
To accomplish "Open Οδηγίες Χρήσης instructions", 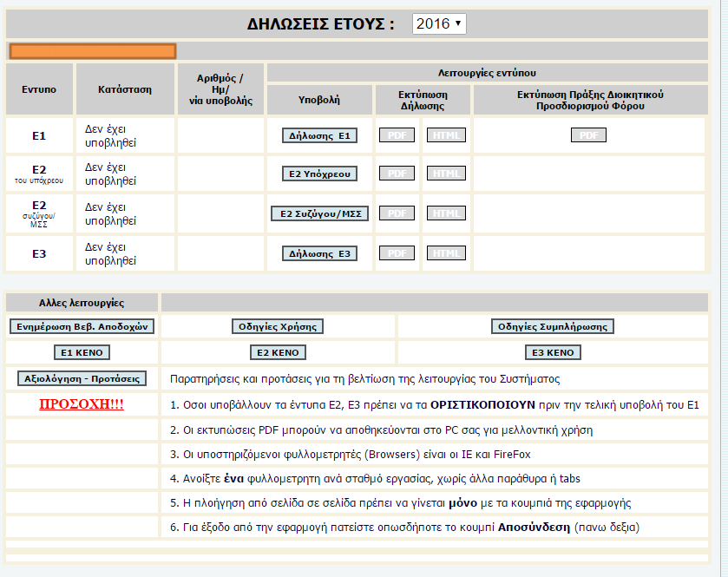I will point(278,327).
